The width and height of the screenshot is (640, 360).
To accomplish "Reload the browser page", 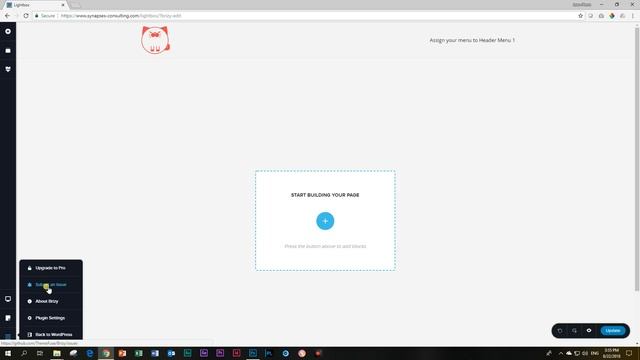I will 26,16.
